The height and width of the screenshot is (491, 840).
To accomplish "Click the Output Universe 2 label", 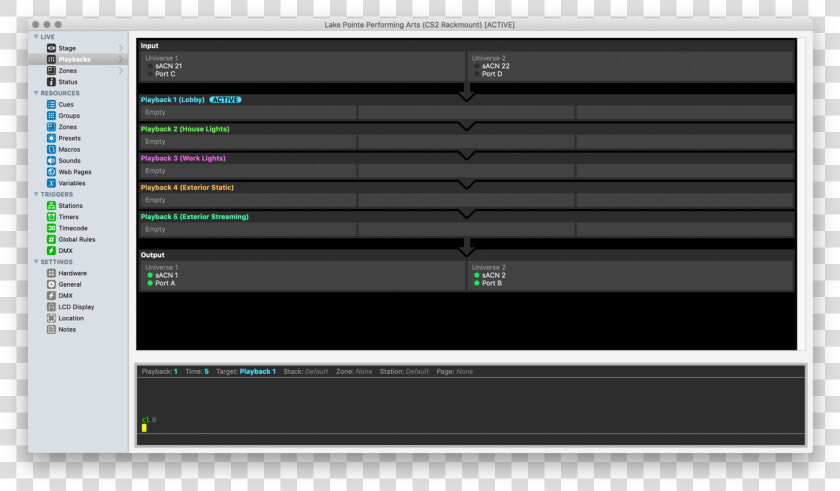I will click(489, 268).
